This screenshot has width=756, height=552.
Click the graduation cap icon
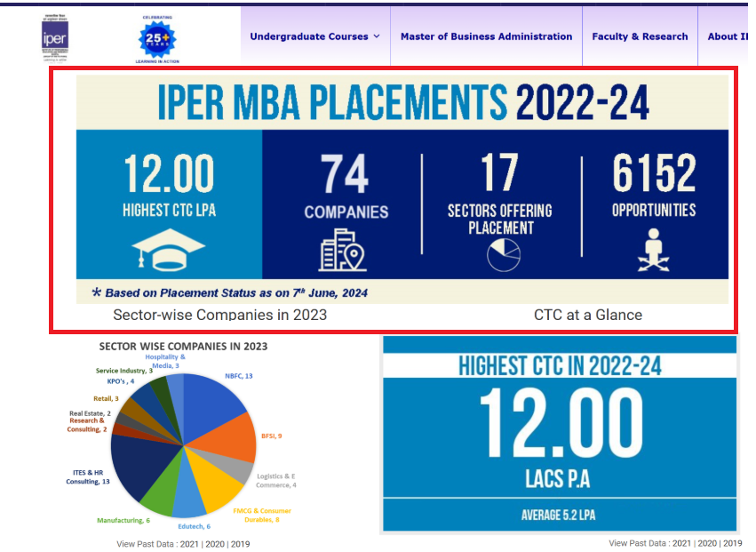(x=168, y=250)
